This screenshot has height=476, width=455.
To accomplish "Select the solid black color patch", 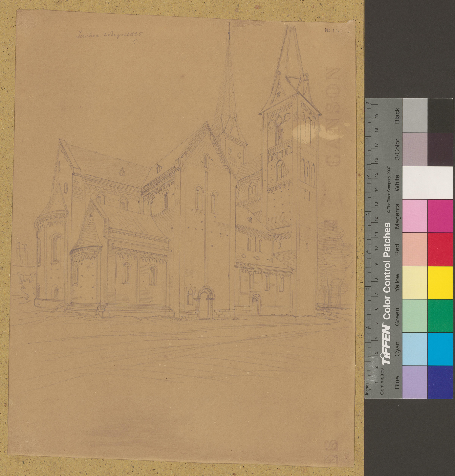I will (x=440, y=116).
